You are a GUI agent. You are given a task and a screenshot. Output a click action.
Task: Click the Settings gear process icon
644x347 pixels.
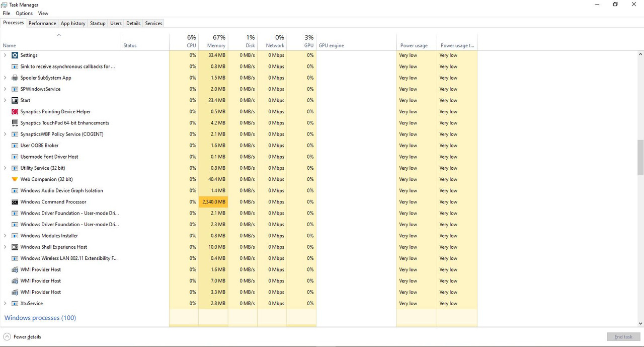pyautogui.click(x=15, y=55)
